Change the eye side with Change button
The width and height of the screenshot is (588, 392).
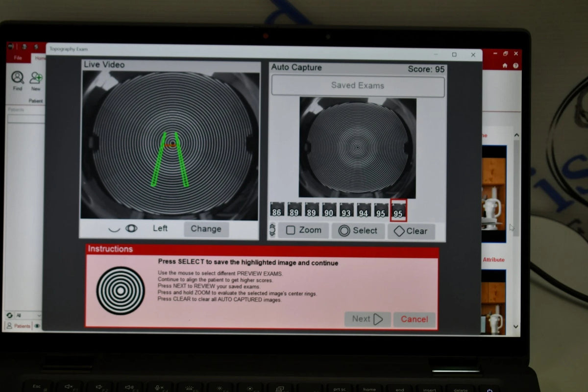pyautogui.click(x=206, y=229)
